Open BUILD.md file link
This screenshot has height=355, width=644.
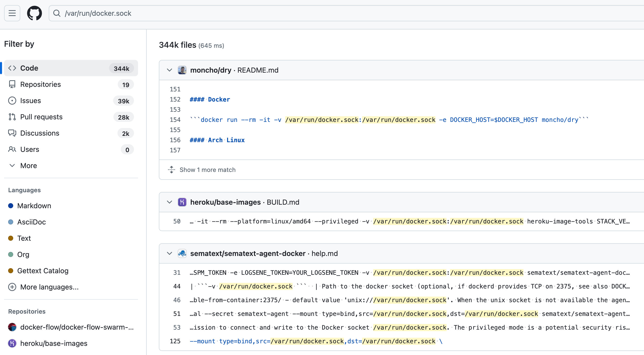coord(283,202)
